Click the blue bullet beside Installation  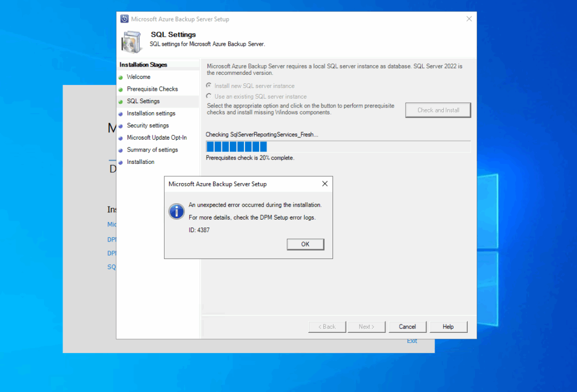[x=121, y=163]
